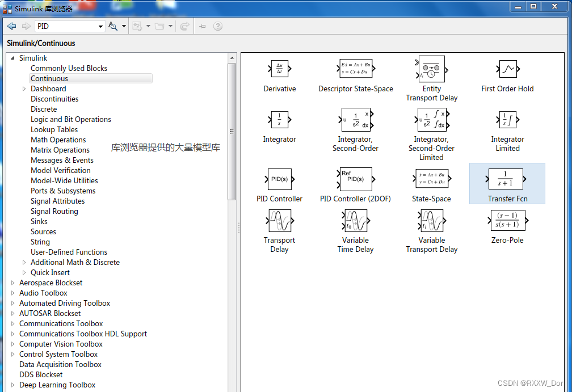The image size is (572, 392).
Task: Select the PID Controller (2DOF) block
Action: (356, 179)
